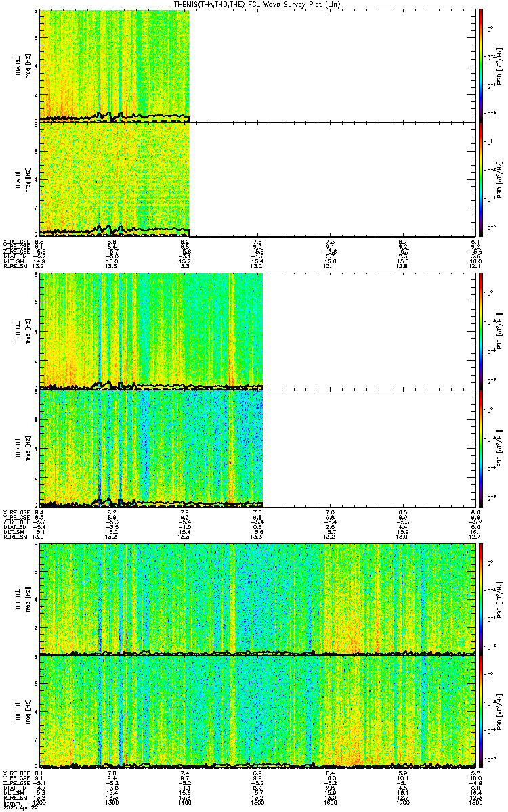Click the PSD color bar beside THD B-perp panel
The width and height of the screenshot is (508, 812).
tap(481, 331)
